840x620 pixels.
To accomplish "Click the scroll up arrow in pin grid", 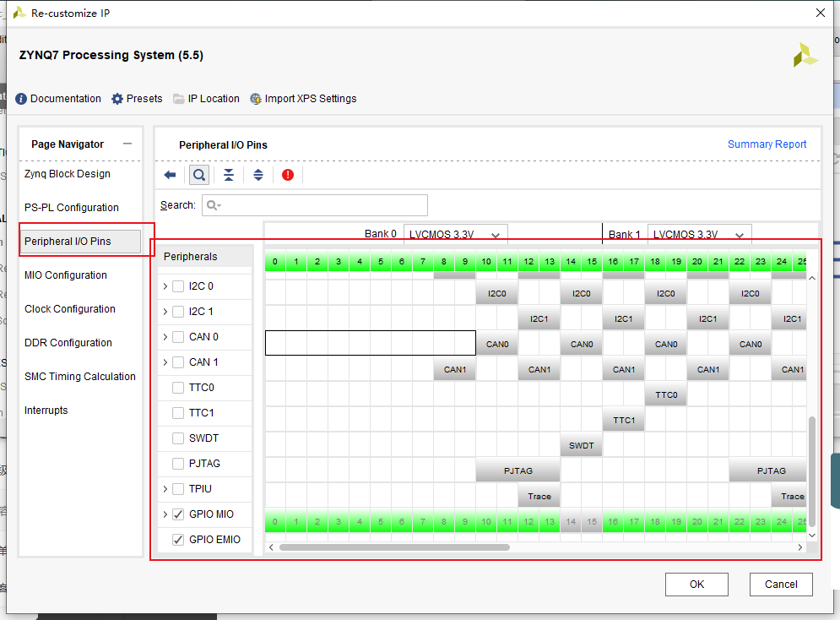I will pos(811,278).
